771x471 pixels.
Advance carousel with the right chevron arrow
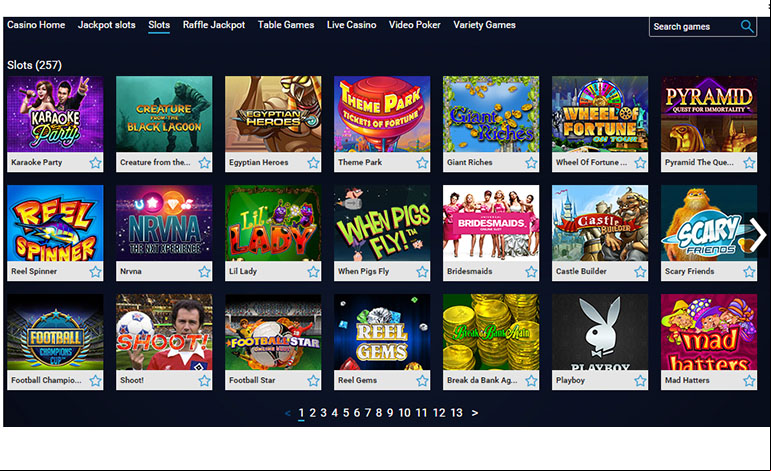pyautogui.click(x=757, y=235)
